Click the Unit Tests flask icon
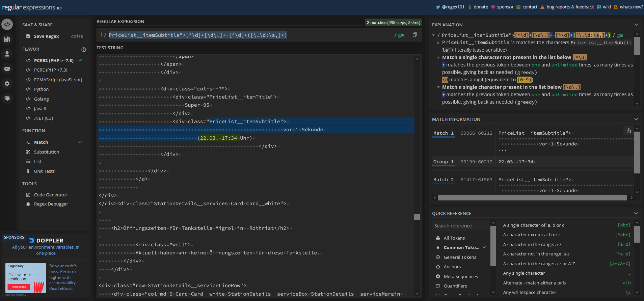644x301 pixels. (x=28, y=171)
